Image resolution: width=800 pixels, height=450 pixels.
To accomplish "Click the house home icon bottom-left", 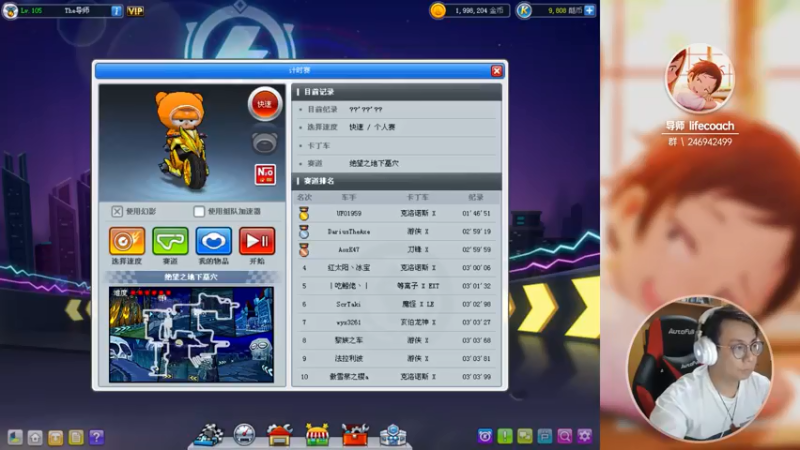I will (x=35, y=437).
